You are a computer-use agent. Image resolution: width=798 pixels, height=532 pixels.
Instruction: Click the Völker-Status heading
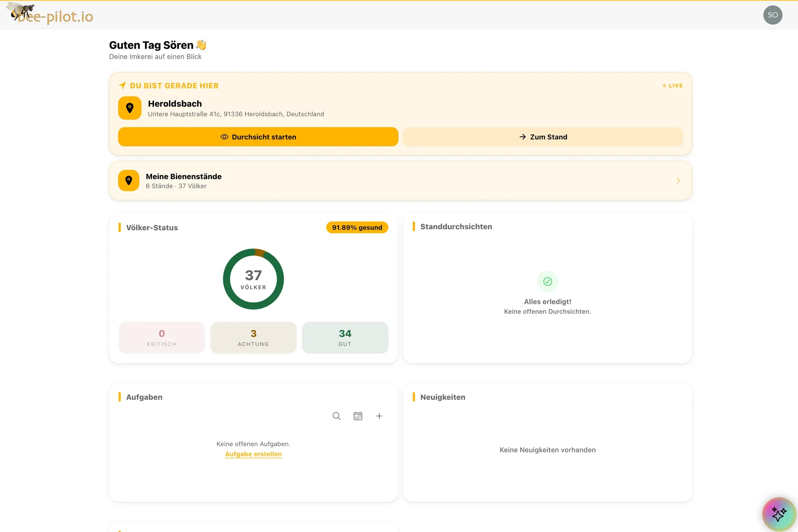152,228
